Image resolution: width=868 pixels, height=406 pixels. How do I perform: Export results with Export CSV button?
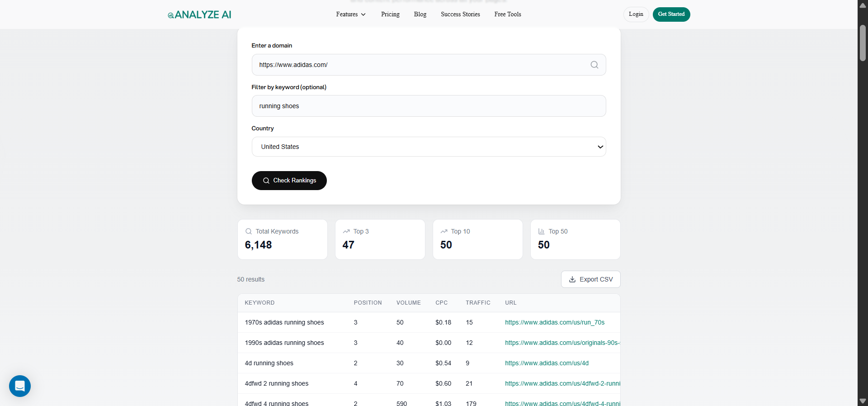tap(590, 279)
